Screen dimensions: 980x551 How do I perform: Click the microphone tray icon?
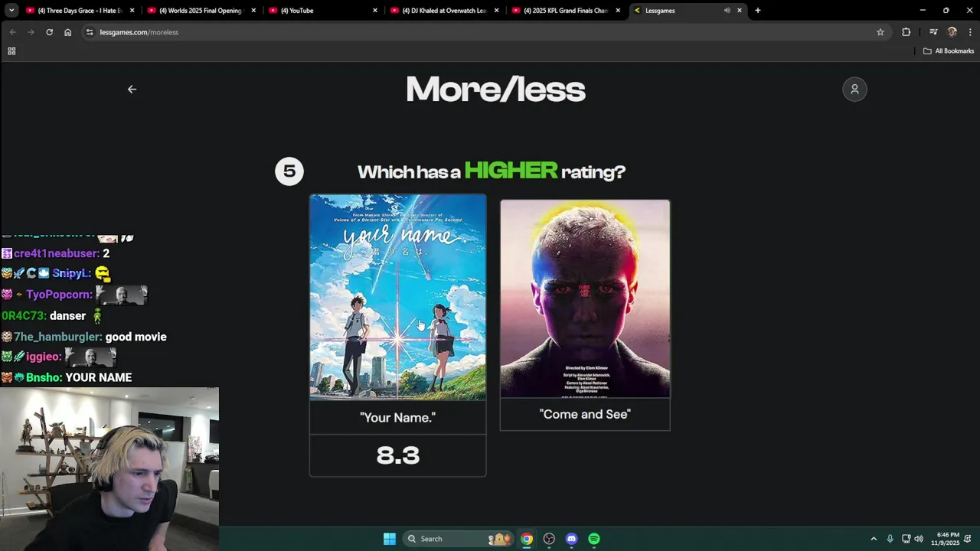(890, 539)
